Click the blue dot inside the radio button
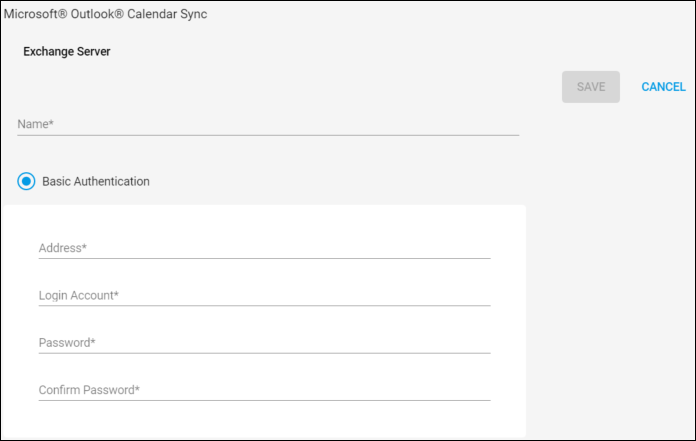Screen dimensions: 696x441 26,181
